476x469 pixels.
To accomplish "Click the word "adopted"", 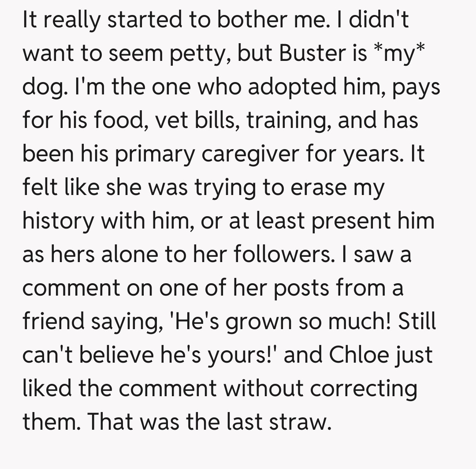I will (x=292, y=87).
